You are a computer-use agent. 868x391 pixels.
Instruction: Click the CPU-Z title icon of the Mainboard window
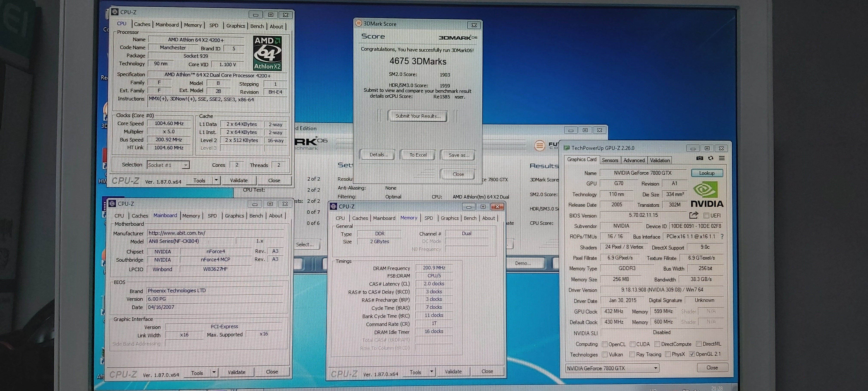pos(112,204)
